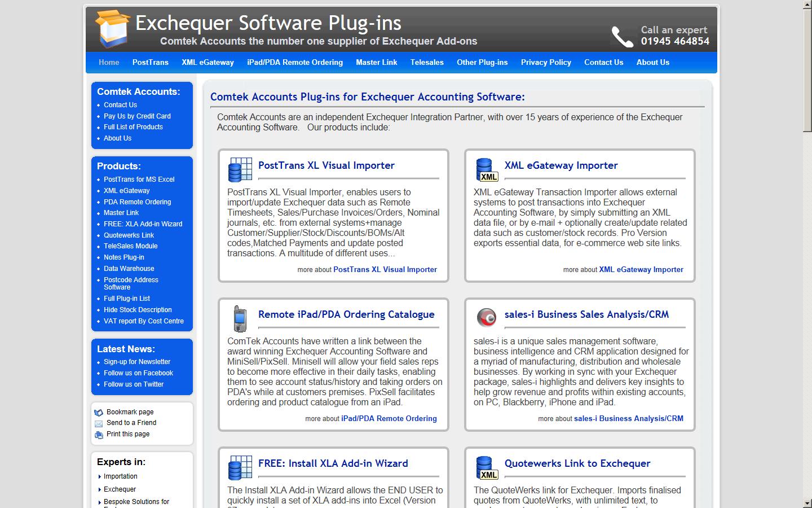
Task: Click the scroll-down arrow of page scrollbar
Action: tap(807, 503)
